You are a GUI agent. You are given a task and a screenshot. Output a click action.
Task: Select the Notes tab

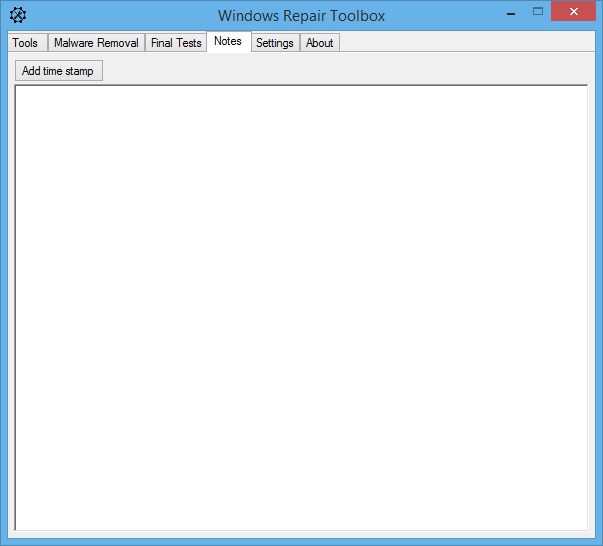coord(229,41)
